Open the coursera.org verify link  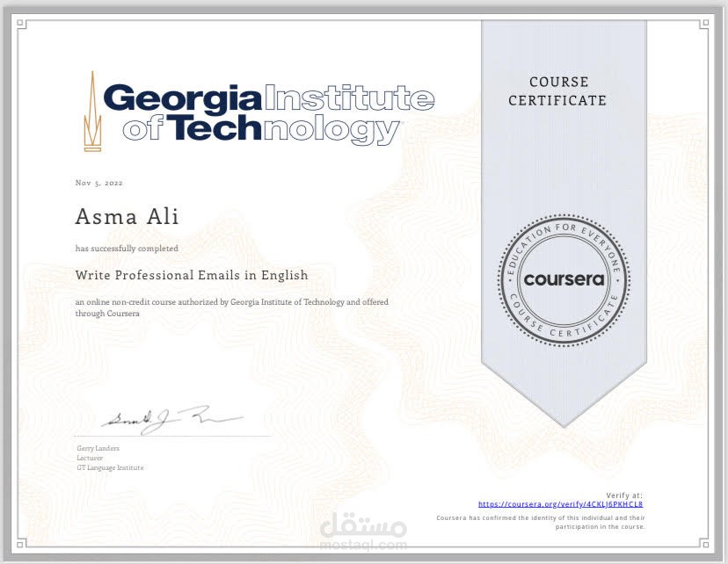pyautogui.click(x=560, y=504)
